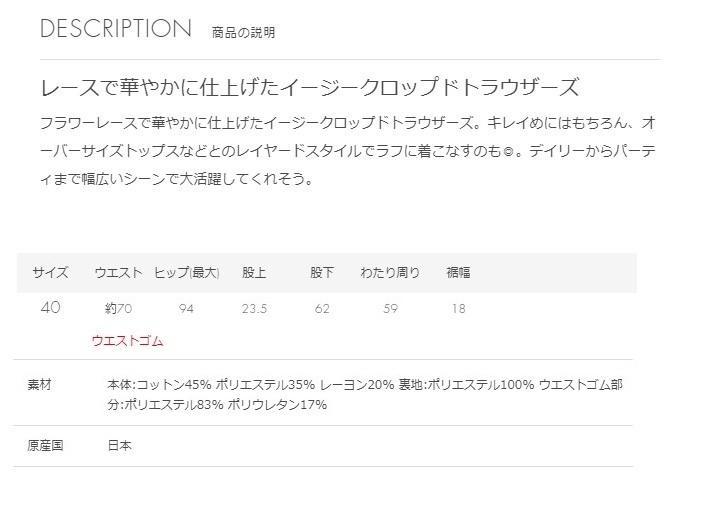The image size is (719, 508).
Task: Click size value 40 in table
Action: tap(50, 307)
